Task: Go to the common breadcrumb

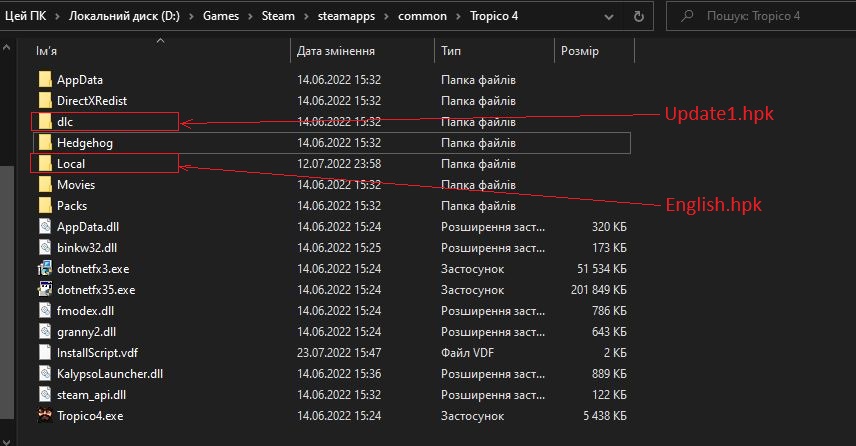Action: 423,16
